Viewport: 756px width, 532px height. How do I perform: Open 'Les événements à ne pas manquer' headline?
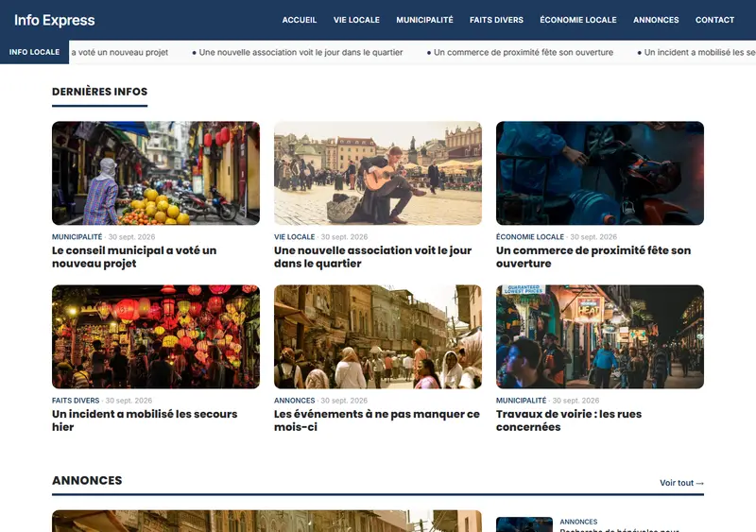pos(377,420)
